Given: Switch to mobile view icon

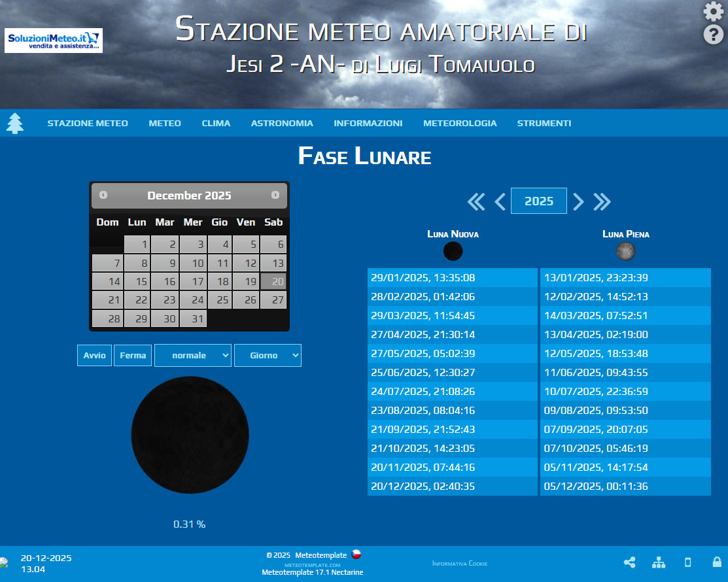Looking at the screenshot, I should click(687, 562).
